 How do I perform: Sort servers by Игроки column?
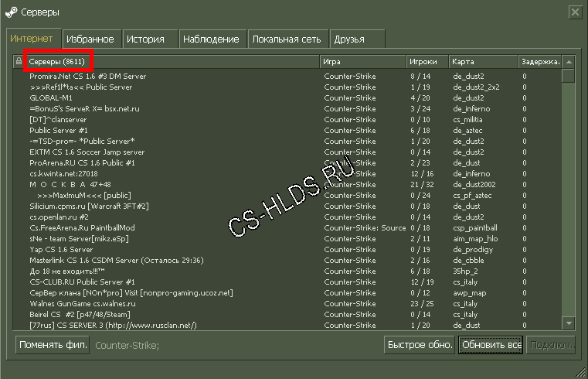pyautogui.click(x=423, y=61)
